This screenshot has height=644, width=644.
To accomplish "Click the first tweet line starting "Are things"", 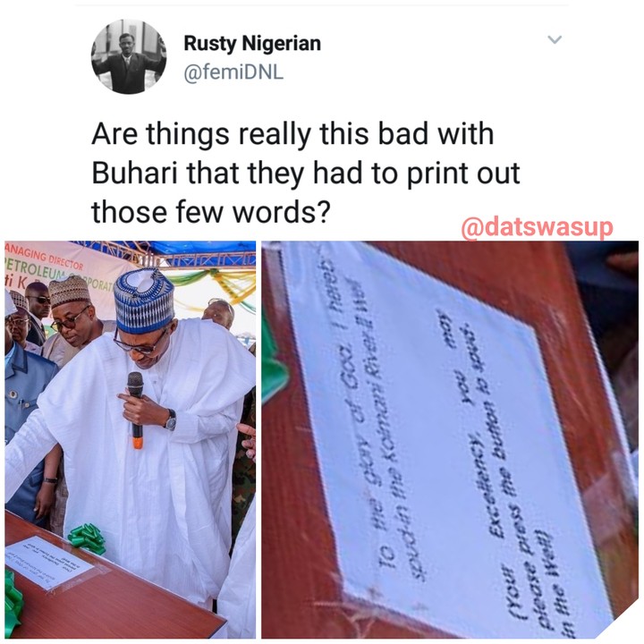I will tap(292, 134).
